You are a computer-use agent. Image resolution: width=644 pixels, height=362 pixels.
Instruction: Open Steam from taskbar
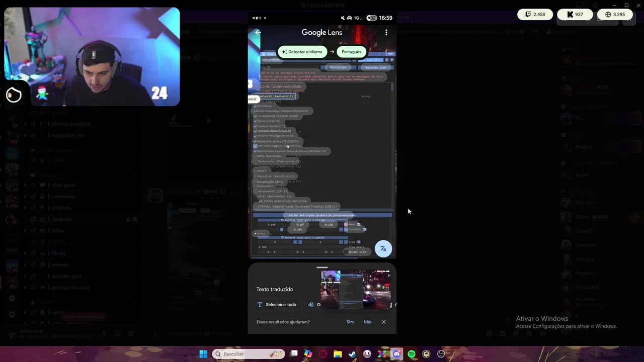click(x=353, y=354)
